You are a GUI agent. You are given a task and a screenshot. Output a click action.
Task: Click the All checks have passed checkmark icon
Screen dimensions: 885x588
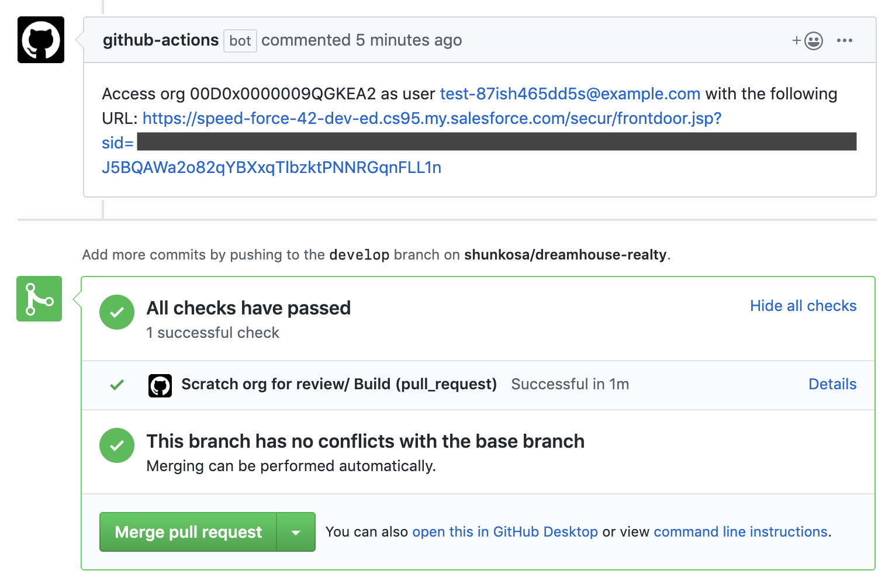[117, 312]
